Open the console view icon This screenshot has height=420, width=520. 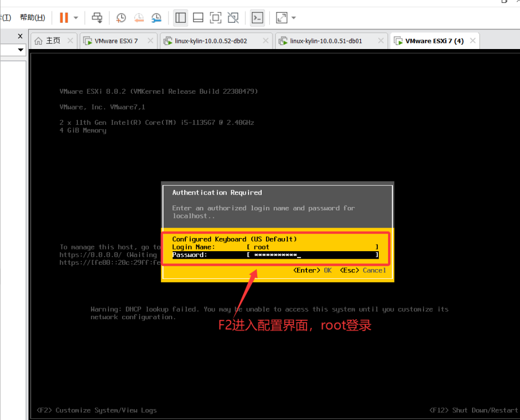click(257, 17)
